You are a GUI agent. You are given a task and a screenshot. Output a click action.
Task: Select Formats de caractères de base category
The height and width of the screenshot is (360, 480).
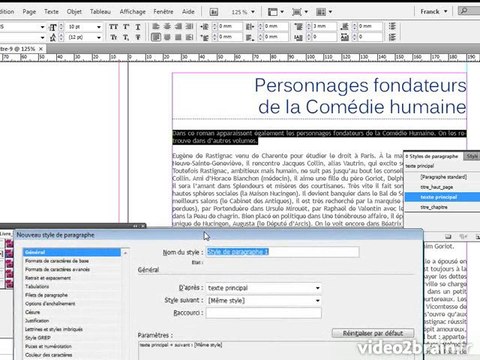coord(57,261)
